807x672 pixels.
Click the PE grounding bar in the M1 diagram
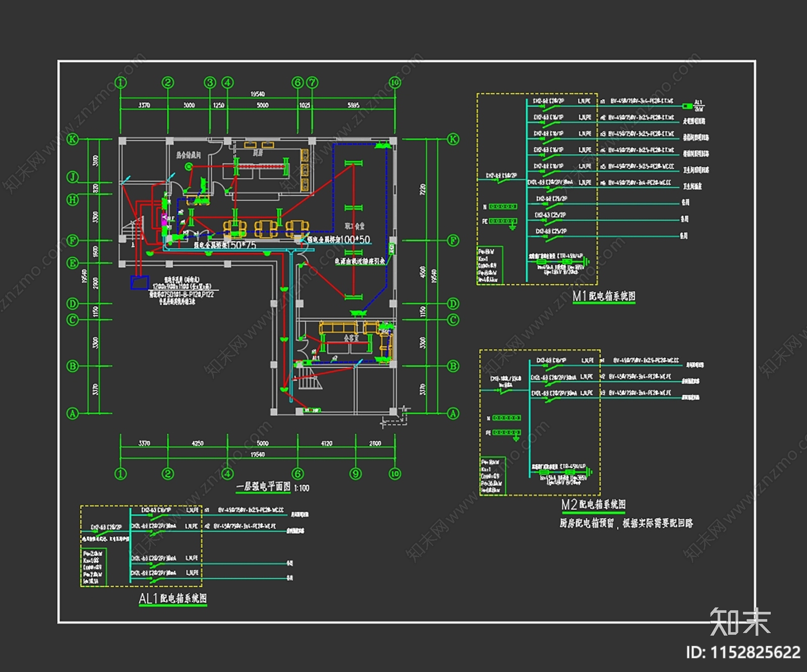coord(503,221)
